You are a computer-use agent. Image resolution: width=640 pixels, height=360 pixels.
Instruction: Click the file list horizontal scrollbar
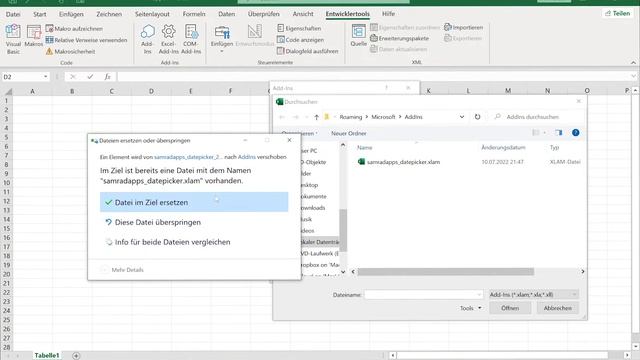click(446, 271)
